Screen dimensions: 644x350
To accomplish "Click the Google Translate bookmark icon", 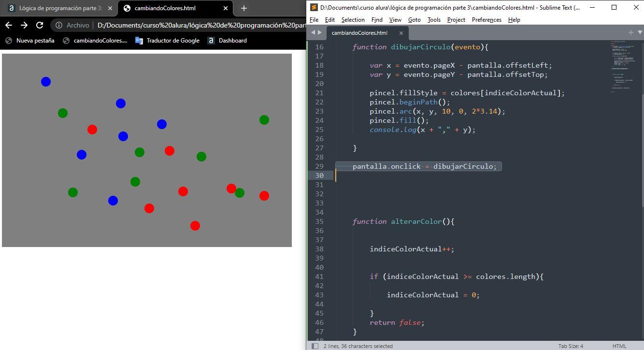I will pos(139,41).
